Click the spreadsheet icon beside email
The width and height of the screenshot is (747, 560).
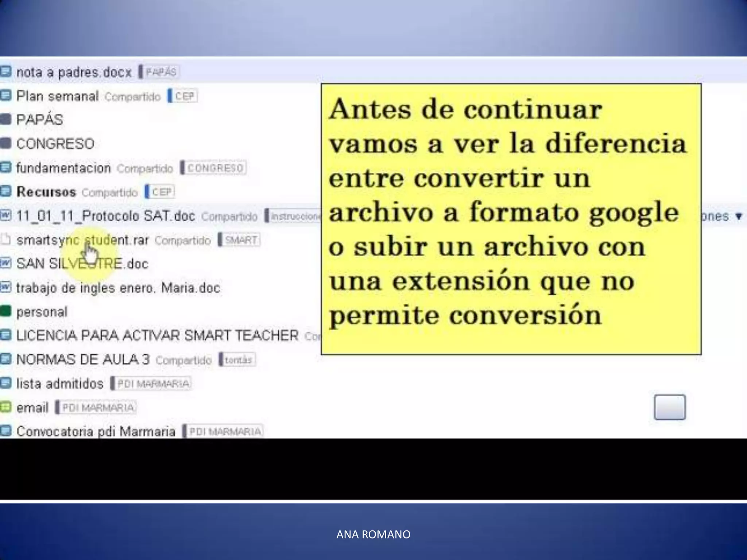click(5, 407)
